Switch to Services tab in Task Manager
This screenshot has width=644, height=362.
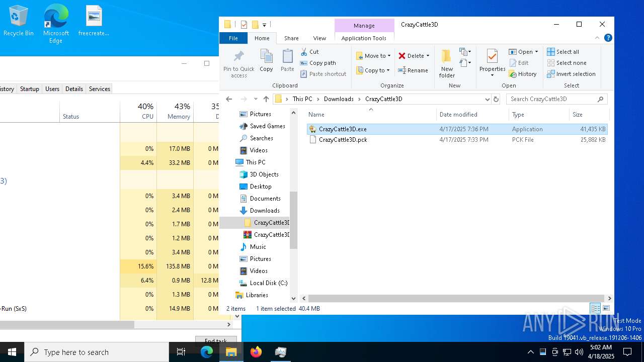[x=100, y=89]
